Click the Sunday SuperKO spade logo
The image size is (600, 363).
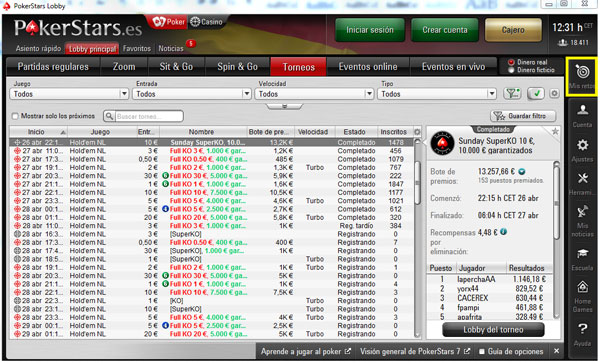click(442, 143)
